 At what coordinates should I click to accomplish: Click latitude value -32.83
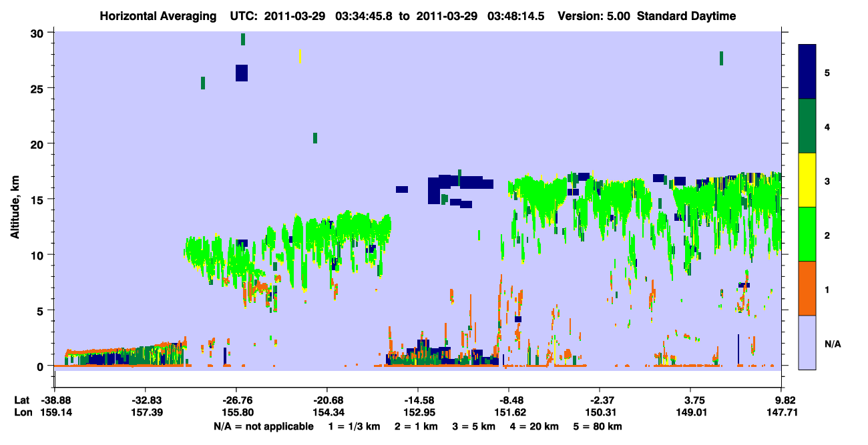pos(145,400)
